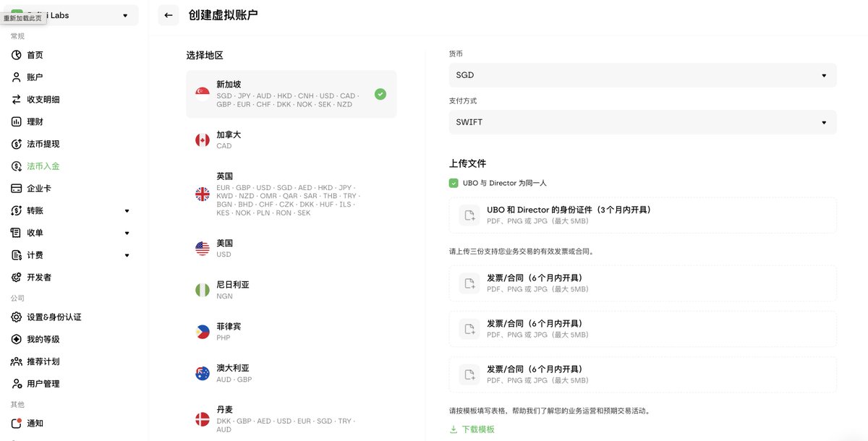The image size is (868, 441).
Task: Upload the third 发票/合同 file
Action: tap(642, 374)
